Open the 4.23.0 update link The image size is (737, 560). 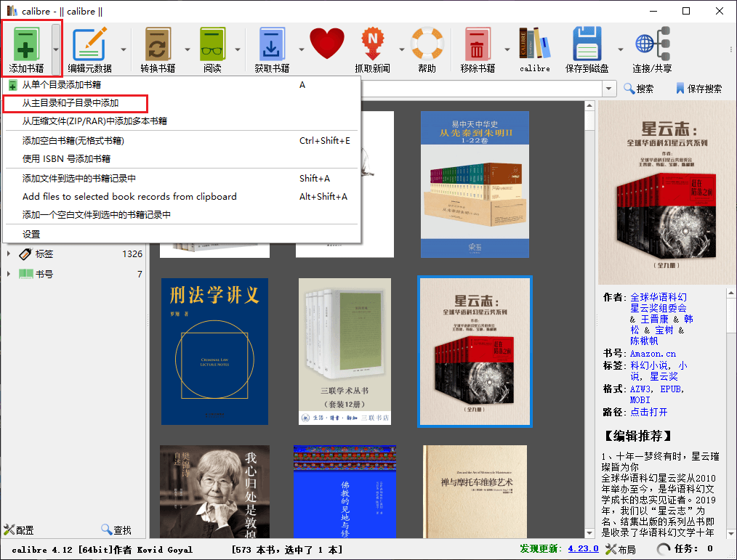583,548
